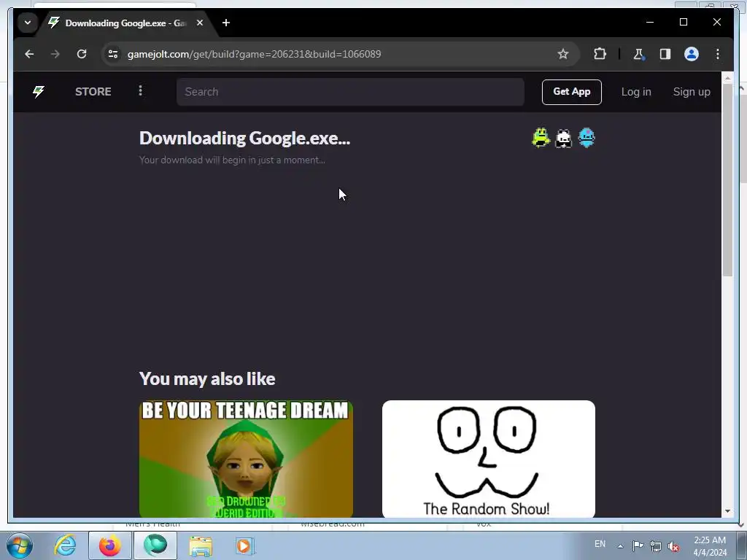The image size is (747, 560).
Task: Select the Downloading Google.exe tab
Action: coord(126,23)
